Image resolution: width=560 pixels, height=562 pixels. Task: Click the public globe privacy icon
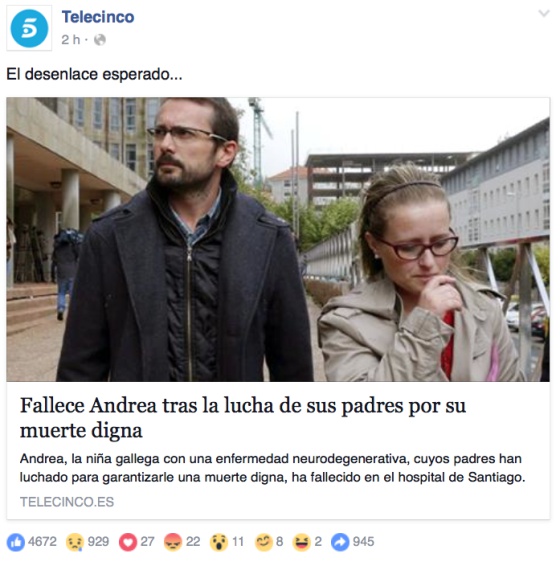pyautogui.click(x=100, y=40)
